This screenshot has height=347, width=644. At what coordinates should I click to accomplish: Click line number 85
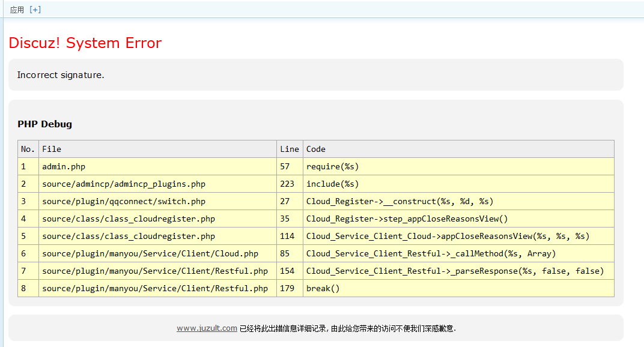click(290, 253)
